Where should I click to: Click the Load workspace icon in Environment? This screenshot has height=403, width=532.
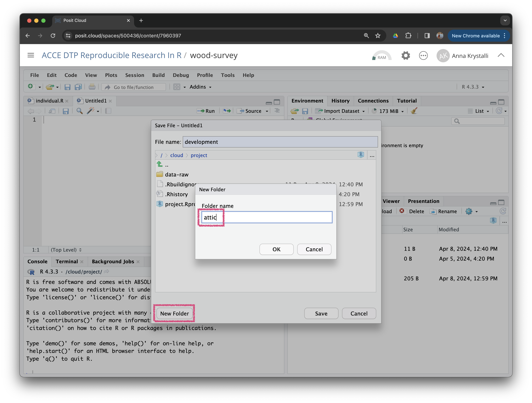pos(294,111)
